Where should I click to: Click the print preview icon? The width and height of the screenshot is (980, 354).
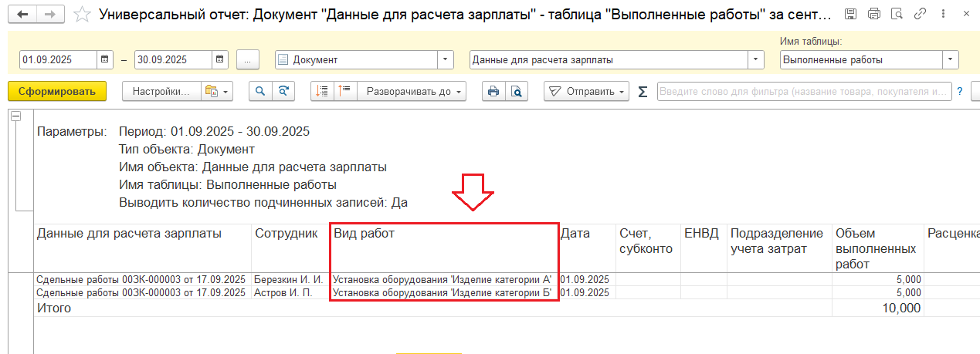(x=516, y=91)
